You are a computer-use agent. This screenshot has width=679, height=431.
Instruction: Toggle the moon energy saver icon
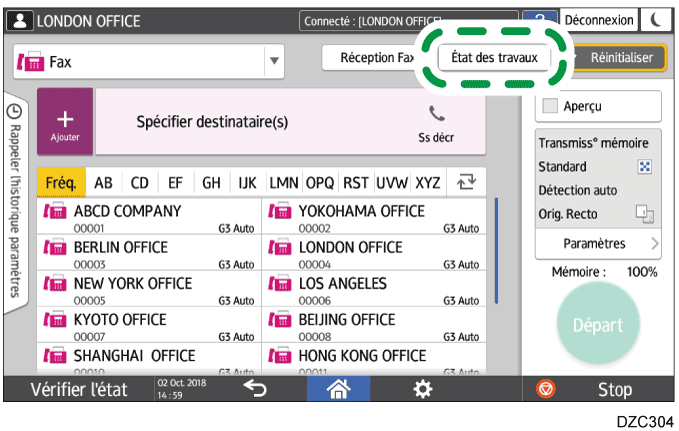[656, 20]
